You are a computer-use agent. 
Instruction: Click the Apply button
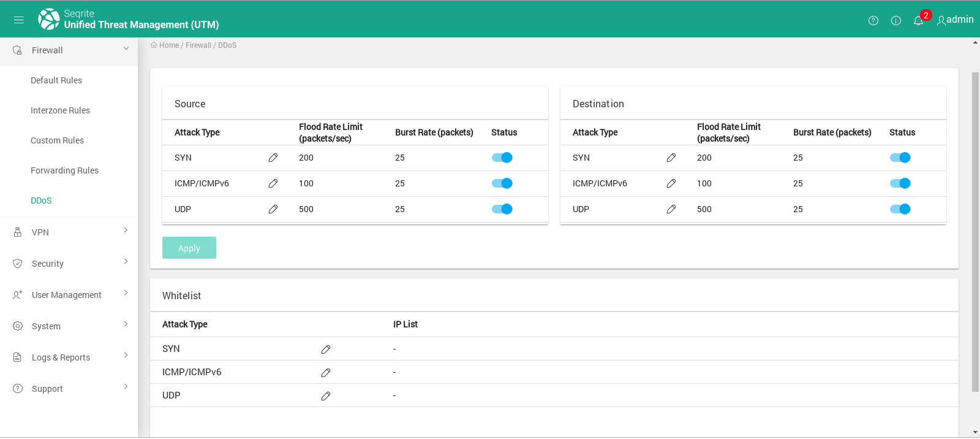click(189, 248)
